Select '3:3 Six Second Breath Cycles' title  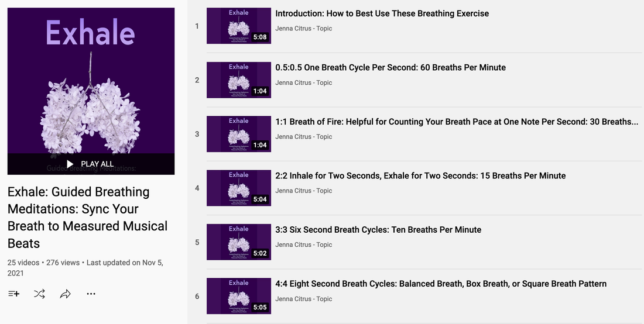[378, 230]
